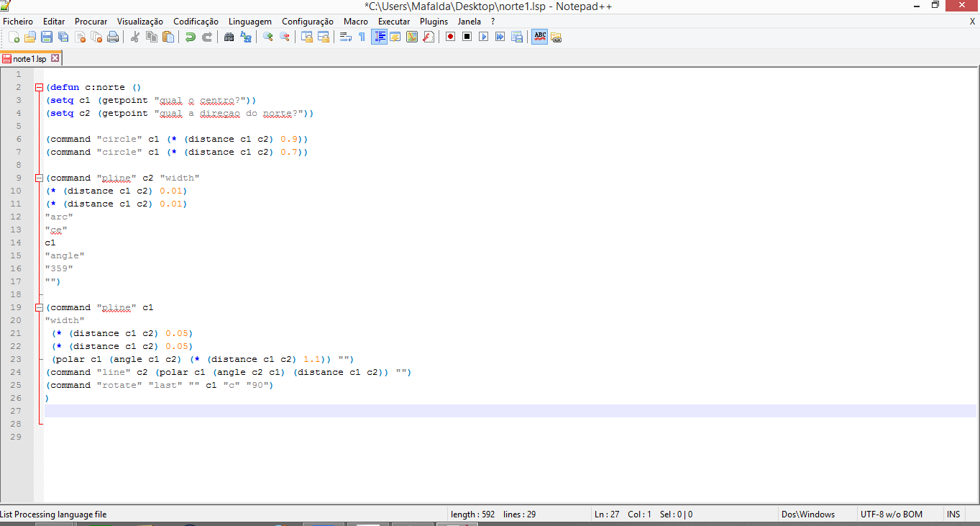980x526 pixels.
Task: Click the X at menu bar right end
Action: [x=972, y=22]
